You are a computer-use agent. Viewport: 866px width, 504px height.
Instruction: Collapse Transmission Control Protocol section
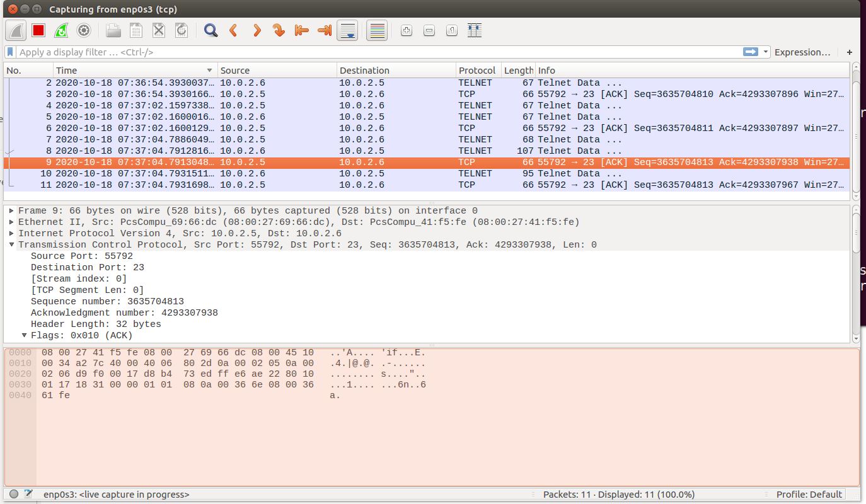click(12, 244)
